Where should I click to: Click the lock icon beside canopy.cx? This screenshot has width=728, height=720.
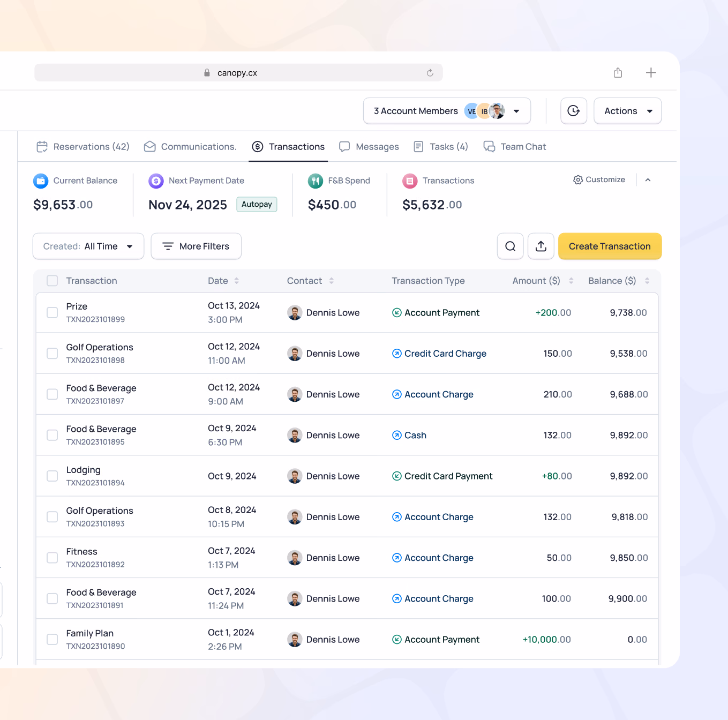point(207,73)
